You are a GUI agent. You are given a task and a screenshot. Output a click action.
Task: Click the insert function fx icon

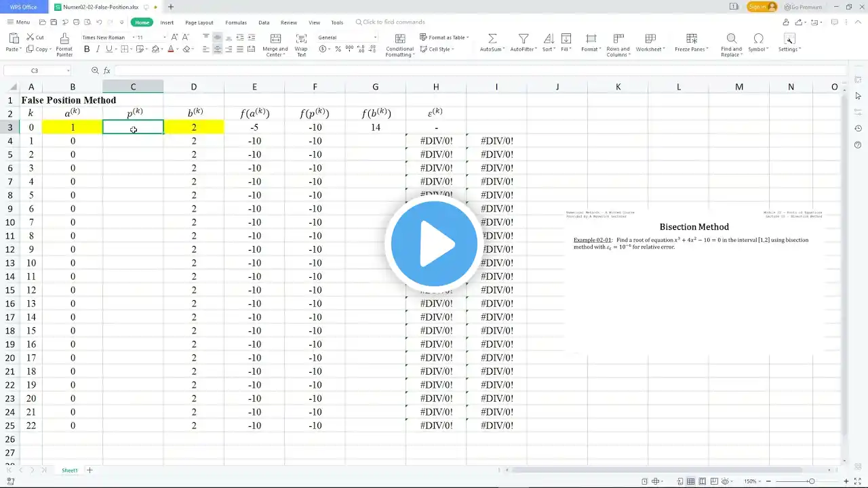pyautogui.click(x=106, y=70)
